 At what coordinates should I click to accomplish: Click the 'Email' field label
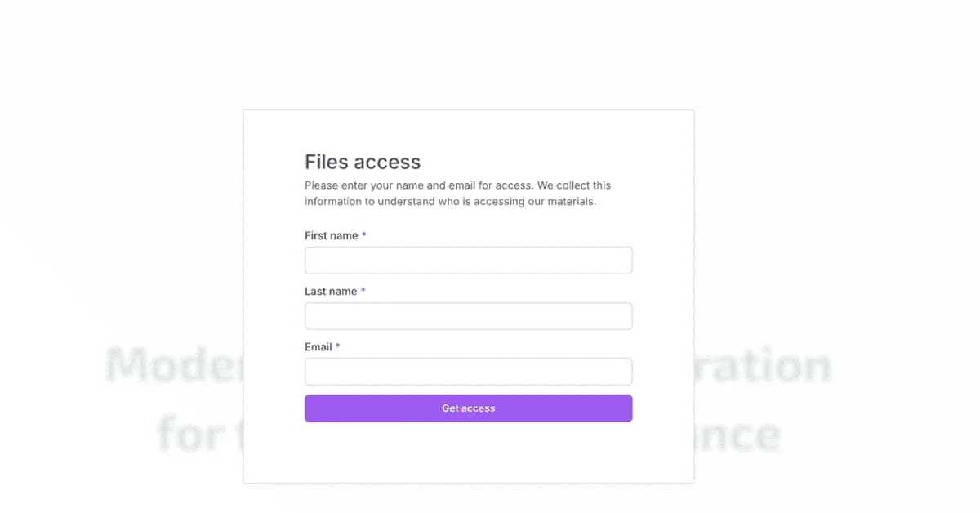click(318, 346)
